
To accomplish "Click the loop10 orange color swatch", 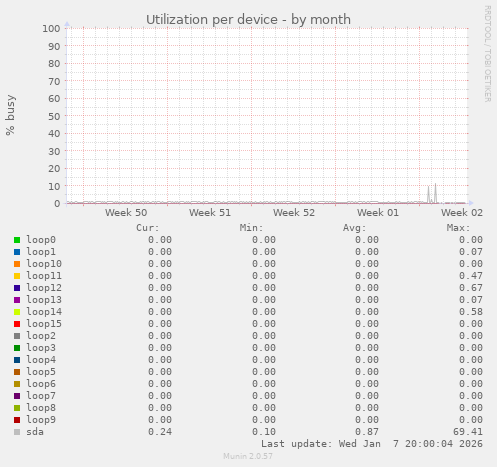I will tap(17, 264).
